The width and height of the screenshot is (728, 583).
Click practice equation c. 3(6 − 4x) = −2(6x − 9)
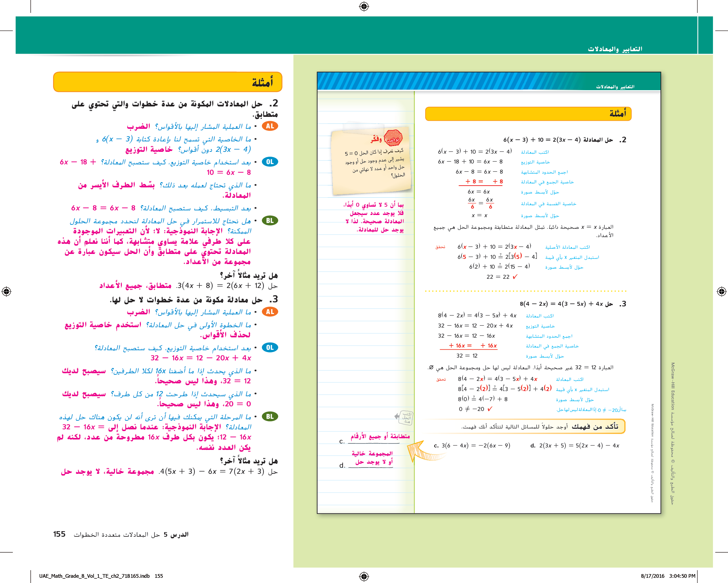point(472,446)
